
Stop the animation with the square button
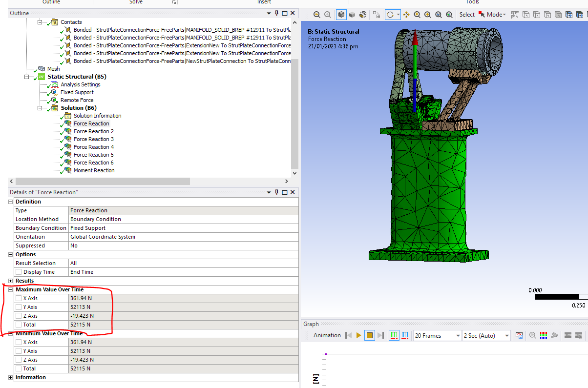pyautogui.click(x=370, y=335)
